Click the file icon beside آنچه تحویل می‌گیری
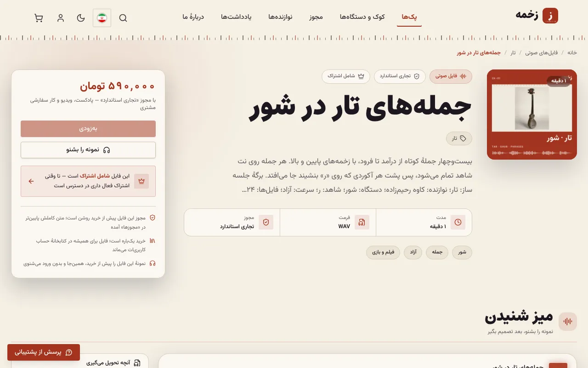This screenshot has height=368, width=588. (x=137, y=363)
